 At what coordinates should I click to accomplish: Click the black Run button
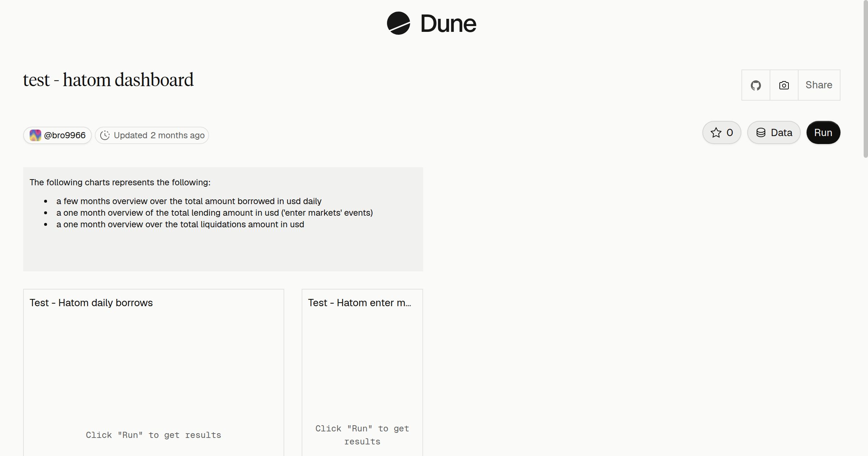click(x=823, y=132)
